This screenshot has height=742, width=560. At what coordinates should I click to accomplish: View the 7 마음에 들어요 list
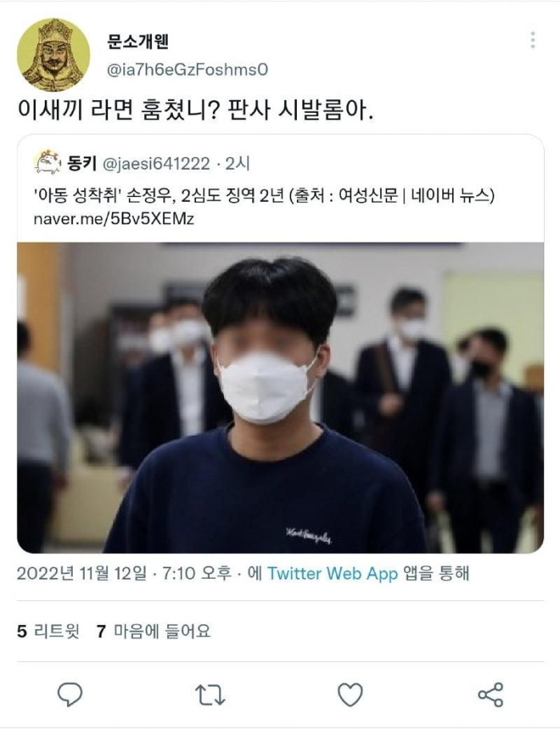coord(154,632)
